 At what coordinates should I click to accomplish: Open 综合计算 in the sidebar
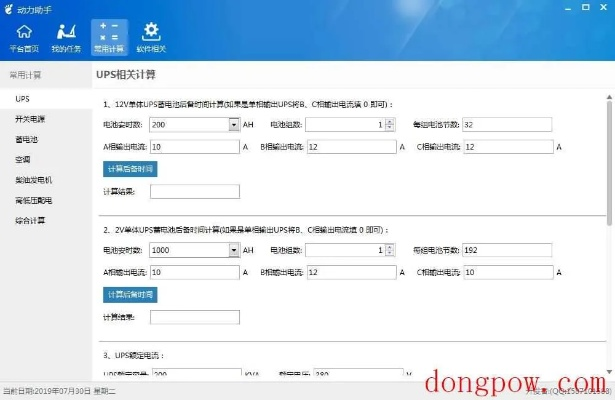[x=30, y=220]
